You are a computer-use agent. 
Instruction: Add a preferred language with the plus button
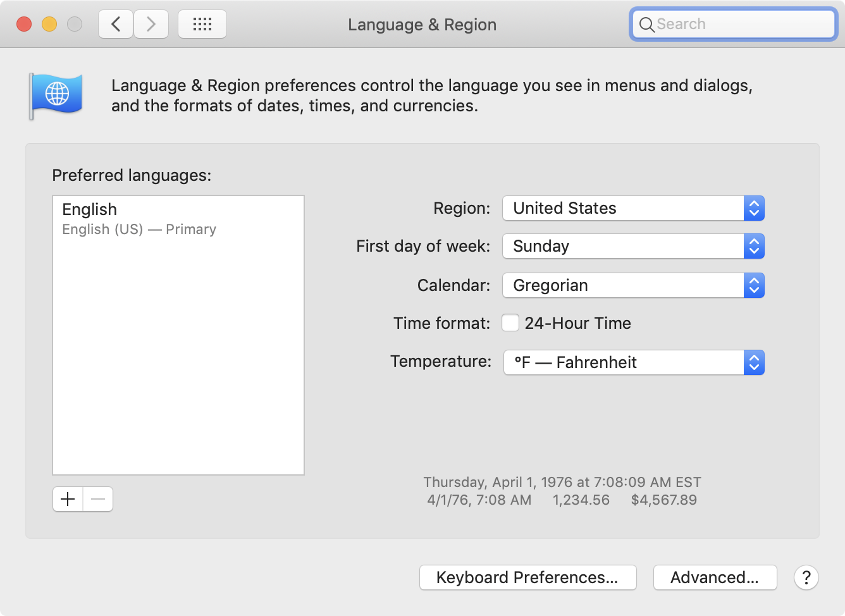(x=67, y=499)
